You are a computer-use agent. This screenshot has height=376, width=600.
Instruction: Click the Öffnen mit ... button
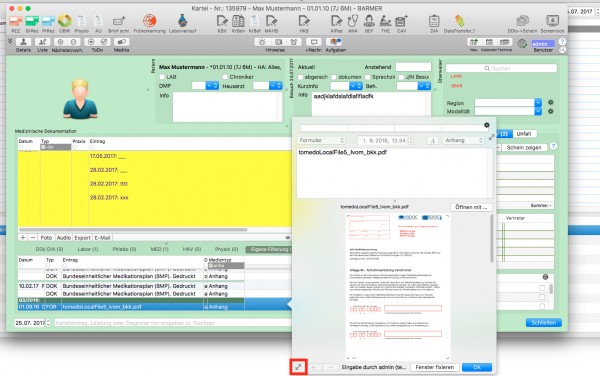pos(471,207)
